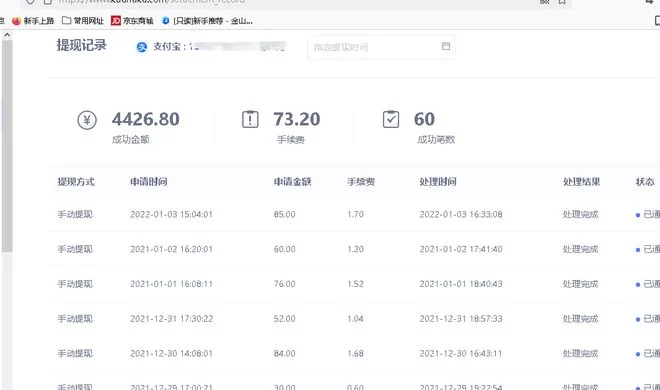Click the 成功笔数 checkmark clipboard icon
The image size is (660, 390).
pyautogui.click(x=391, y=119)
